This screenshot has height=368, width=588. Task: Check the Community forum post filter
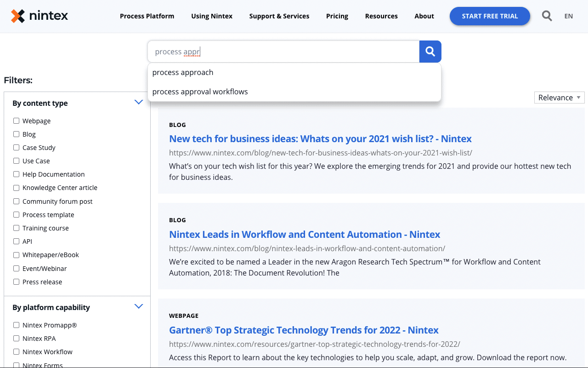pos(16,201)
